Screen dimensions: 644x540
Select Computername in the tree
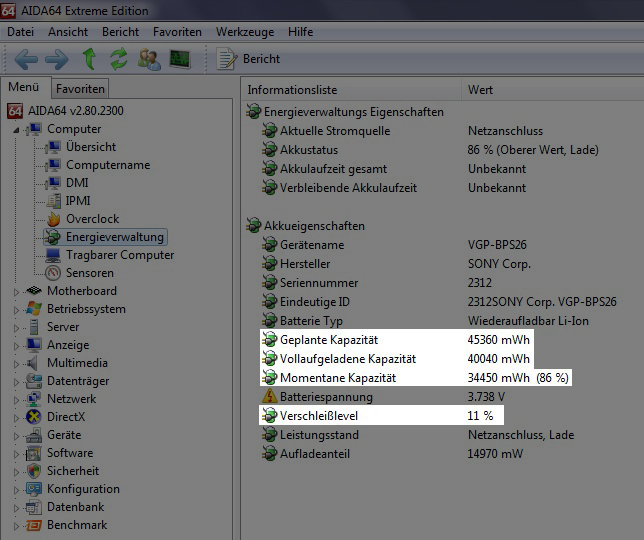point(108,165)
